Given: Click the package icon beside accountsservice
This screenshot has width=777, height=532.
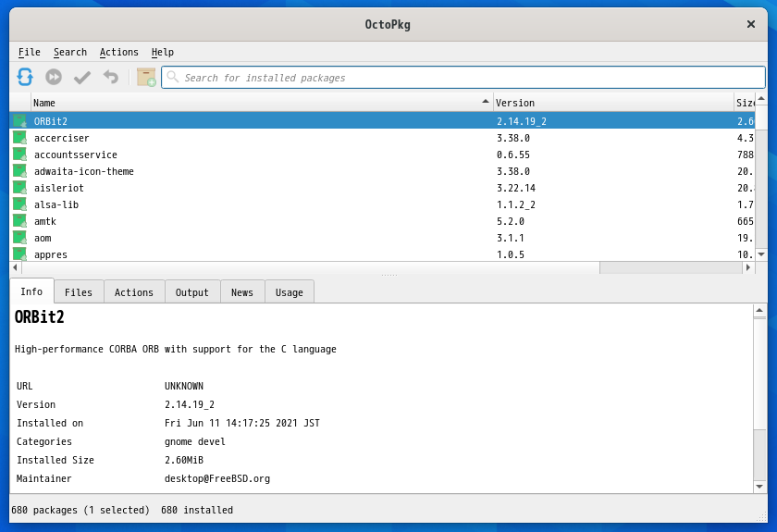Looking at the screenshot, I should coord(19,155).
